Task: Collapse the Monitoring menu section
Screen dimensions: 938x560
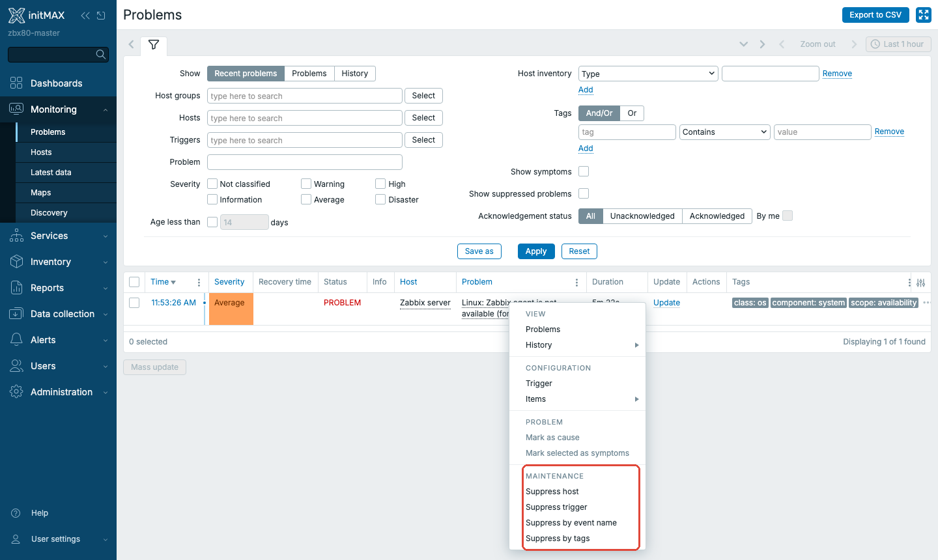Action: 106,109
